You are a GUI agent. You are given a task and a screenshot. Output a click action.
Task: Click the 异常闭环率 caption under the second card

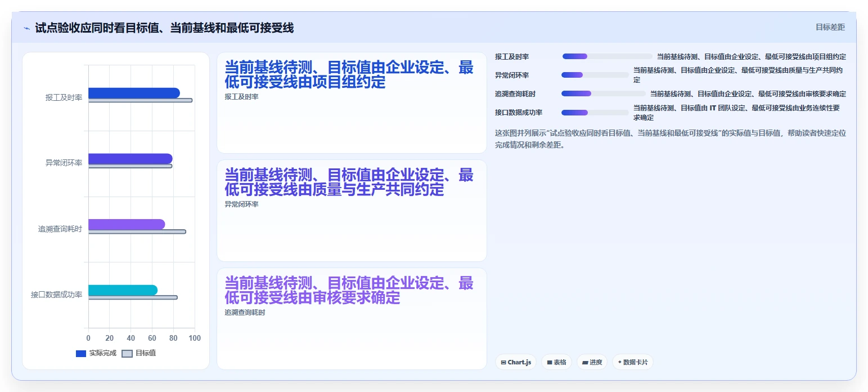[241, 204]
